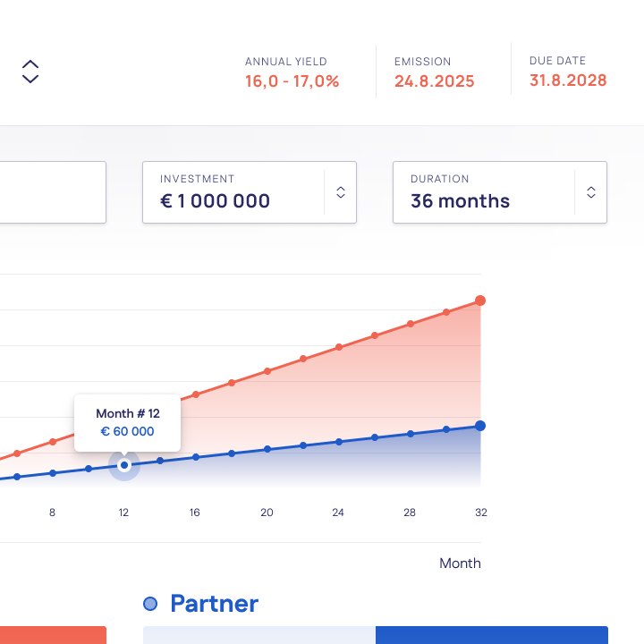Click the Due Date 31.8.2028 value
The image size is (644, 644).
(567, 80)
